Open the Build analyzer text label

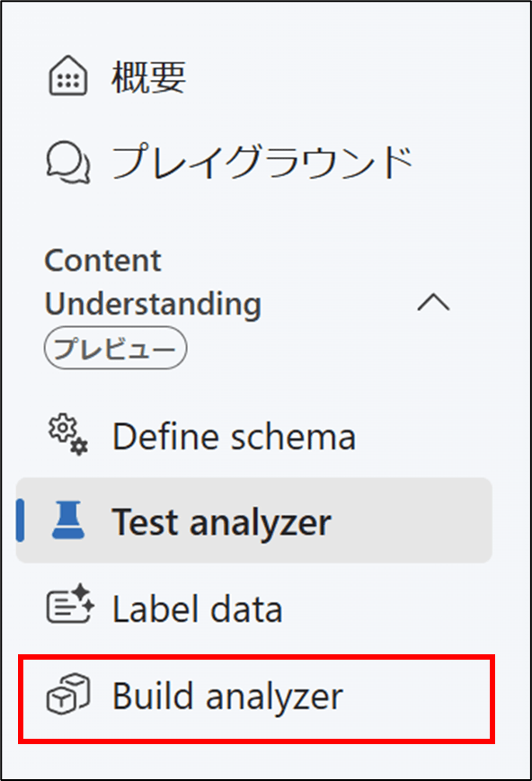point(227,697)
